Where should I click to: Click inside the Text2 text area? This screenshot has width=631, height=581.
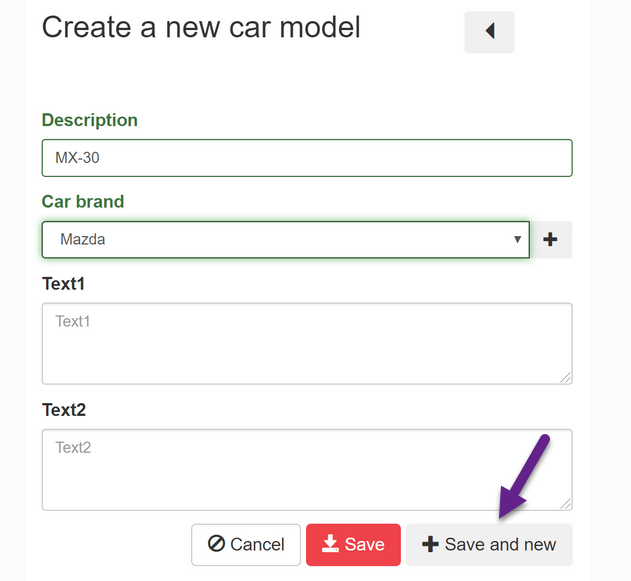(306, 469)
